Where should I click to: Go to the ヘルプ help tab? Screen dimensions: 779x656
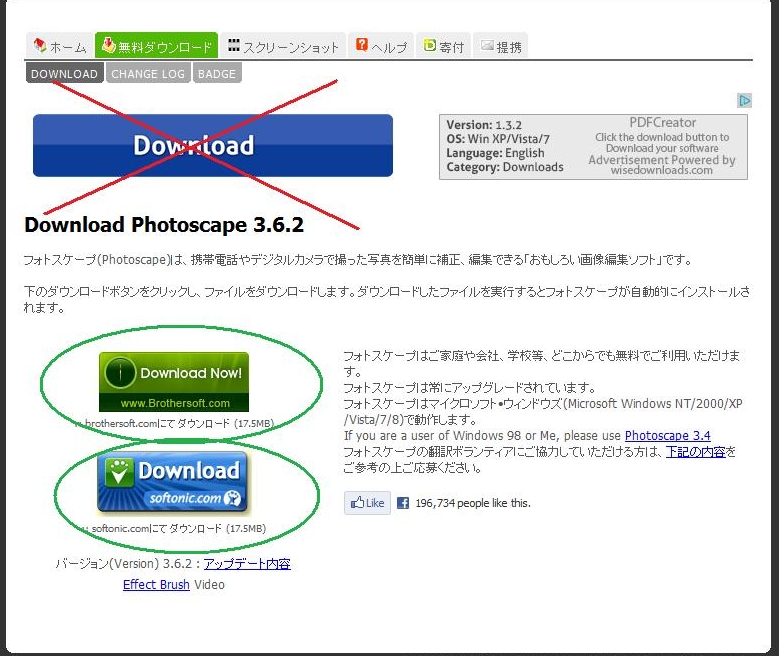tap(381, 46)
